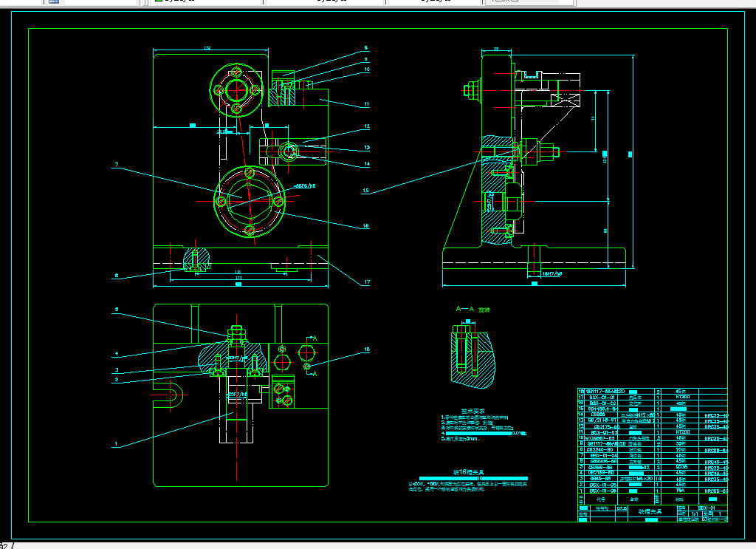Image resolution: width=756 pixels, height=549 pixels.
Task: Pick part callout number 2
Action: pyautogui.click(x=116, y=380)
